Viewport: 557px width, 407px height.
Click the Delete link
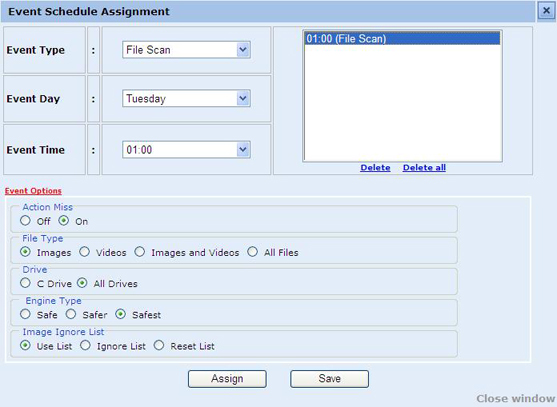point(375,168)
